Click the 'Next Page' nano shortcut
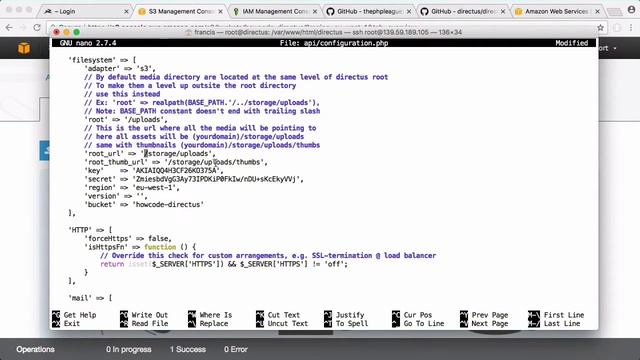Viewport: 640px width, 360px height. click(x=484, y=324)
